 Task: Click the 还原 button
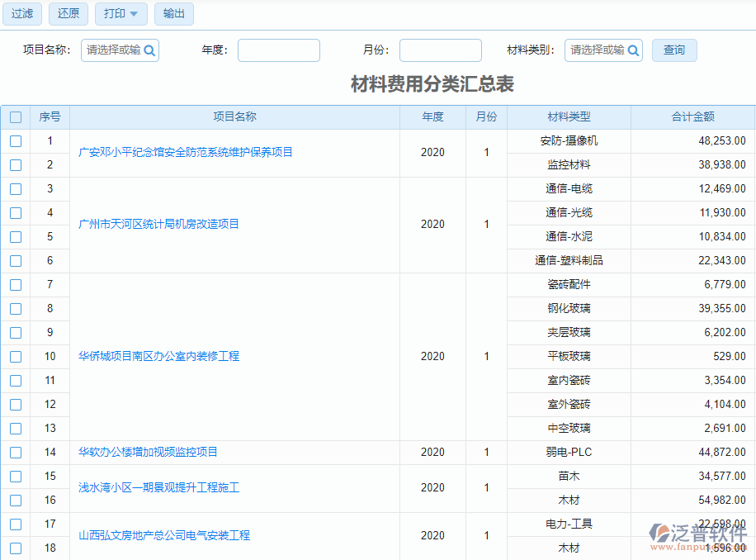68,14
